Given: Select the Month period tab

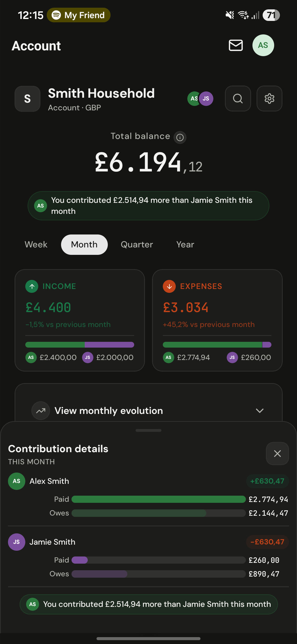Looking at the screenshot, I should pos(84,245).
